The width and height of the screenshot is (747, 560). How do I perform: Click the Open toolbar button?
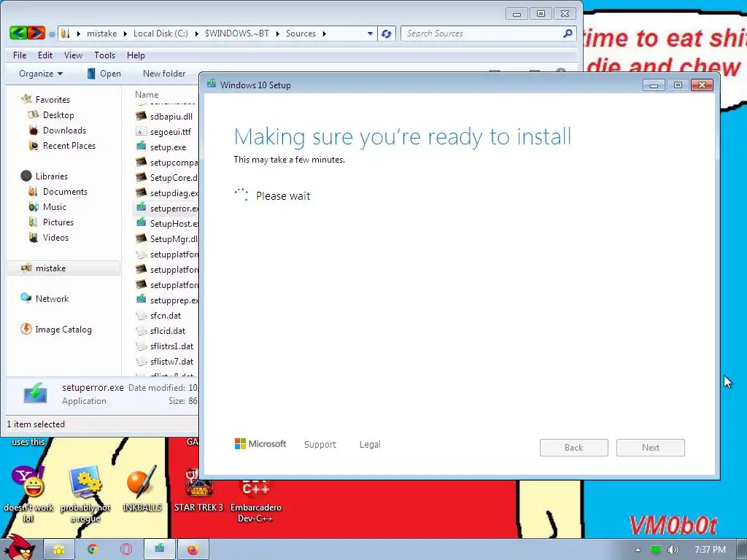pos(104,74)
